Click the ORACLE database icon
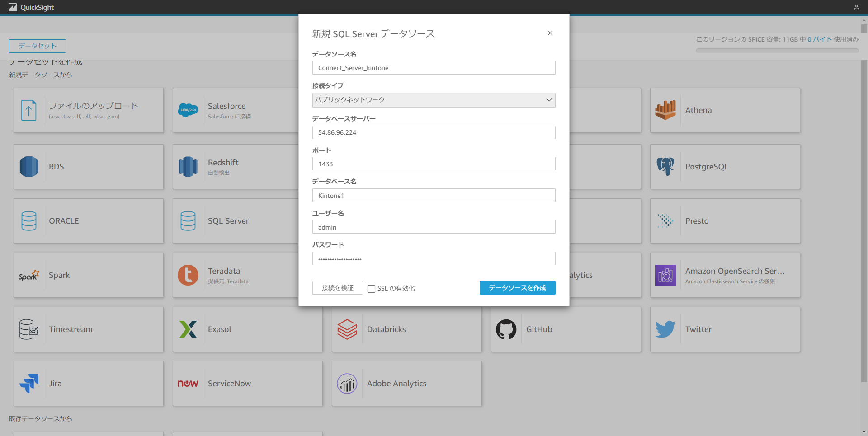The height and width of the screenshot is (436, 868). 29,221
